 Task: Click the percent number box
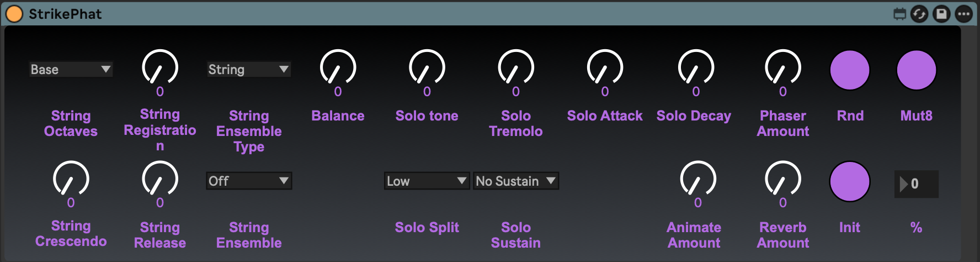point(917,184)
